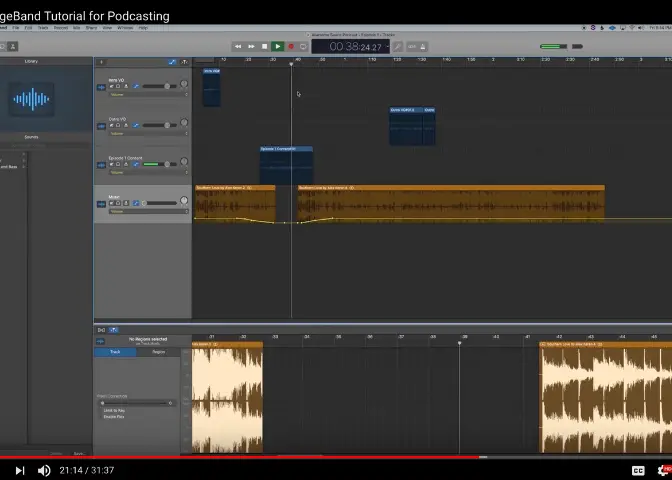Open Outro VO Volume automation dropdown
Viewport: 672px width, 480px height.
[148, 133]
